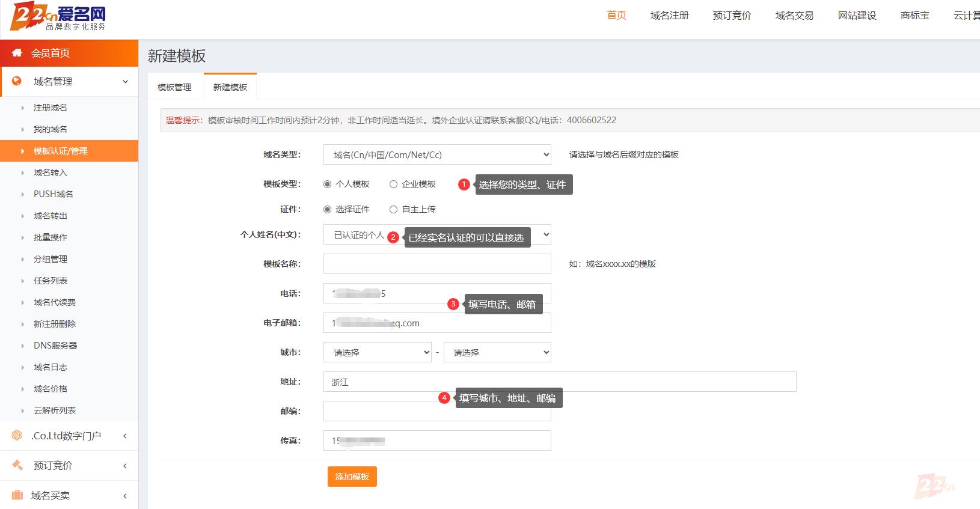Click the red number 3 step badge

453,304
